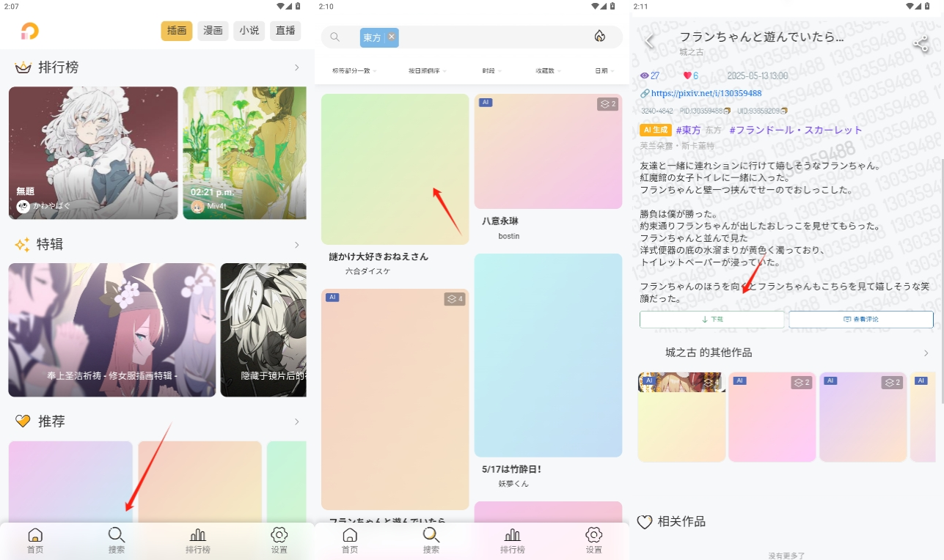This screenshot has height=560, width=944.
Task: Open 首页 in the home screen's bottom bar
Action: click(35, 540)
